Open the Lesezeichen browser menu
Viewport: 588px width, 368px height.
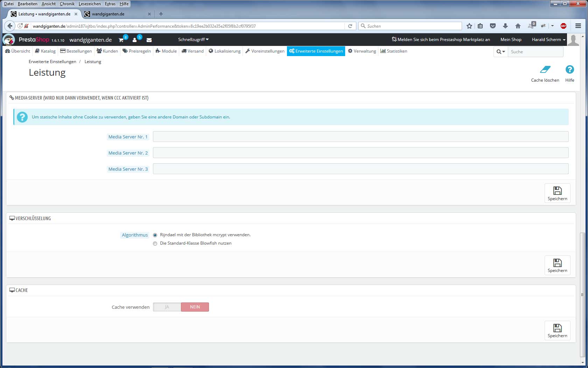tap(90, 4)
